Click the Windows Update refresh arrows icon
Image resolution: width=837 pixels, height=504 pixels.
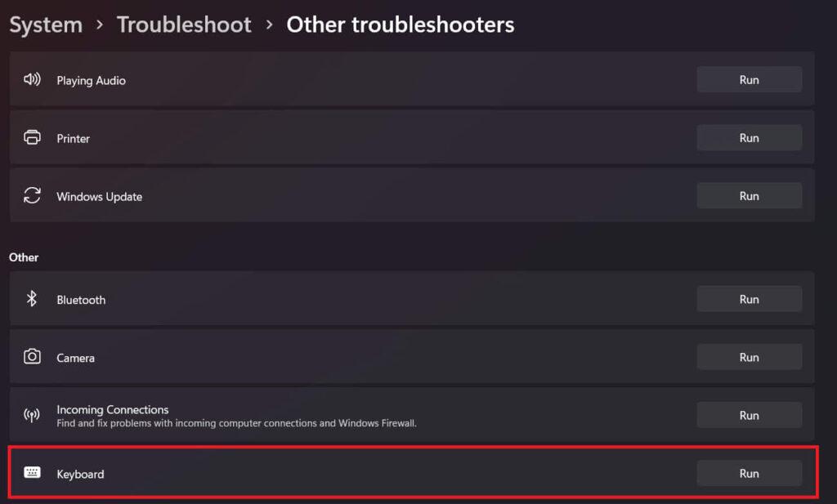click(x=32, y=196)
